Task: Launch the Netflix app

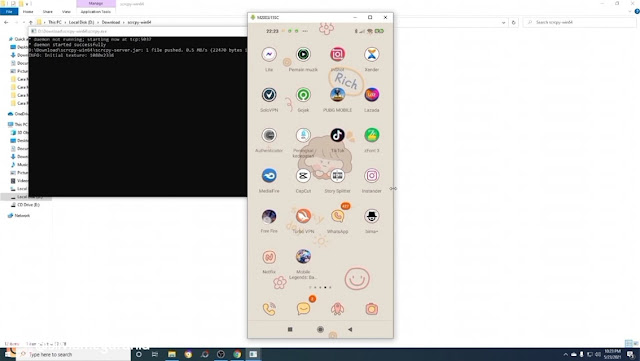Action: [269, 257]
